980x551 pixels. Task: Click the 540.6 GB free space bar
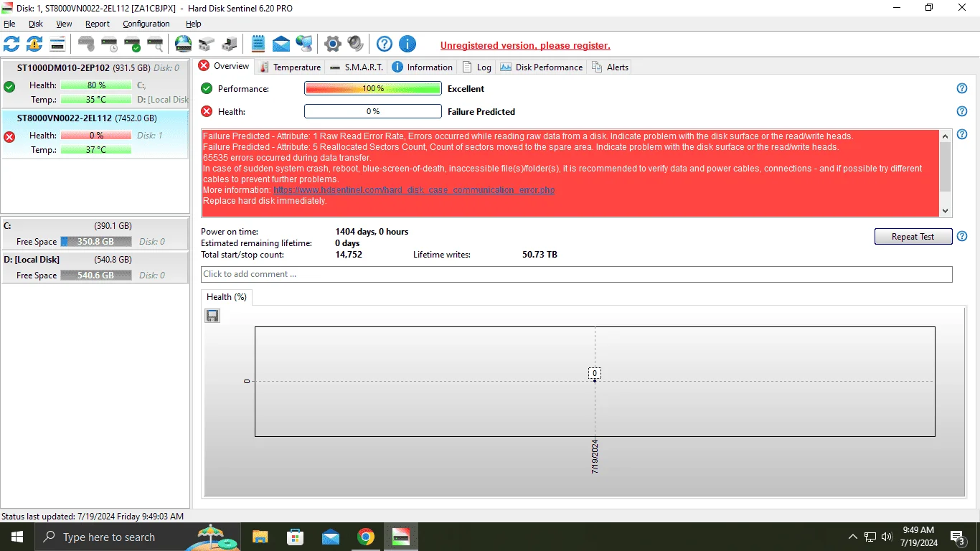(x=96, y=275)
